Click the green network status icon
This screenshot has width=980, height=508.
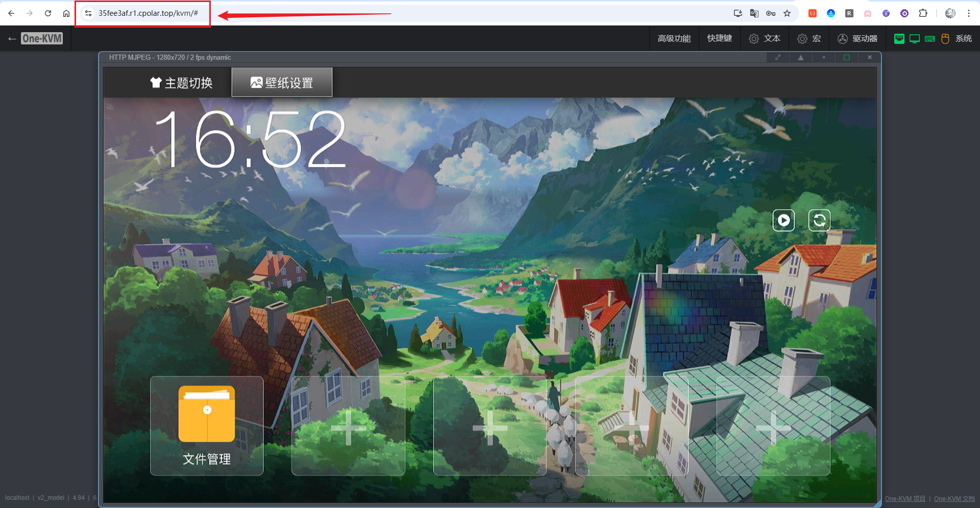pos(899,38)
